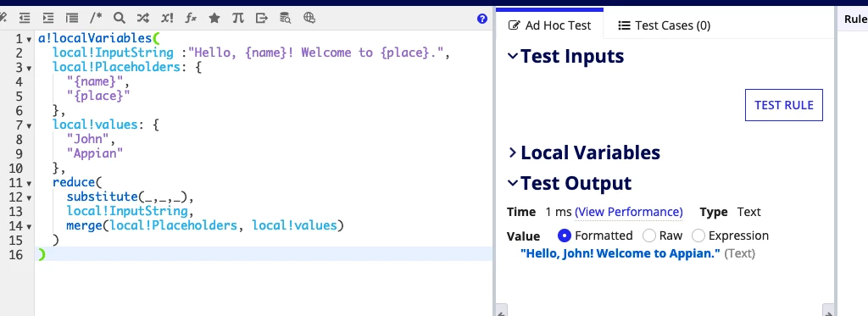868x316 pixels.
Task: Fold the merge line at line 14
Action: click(29, 226)
